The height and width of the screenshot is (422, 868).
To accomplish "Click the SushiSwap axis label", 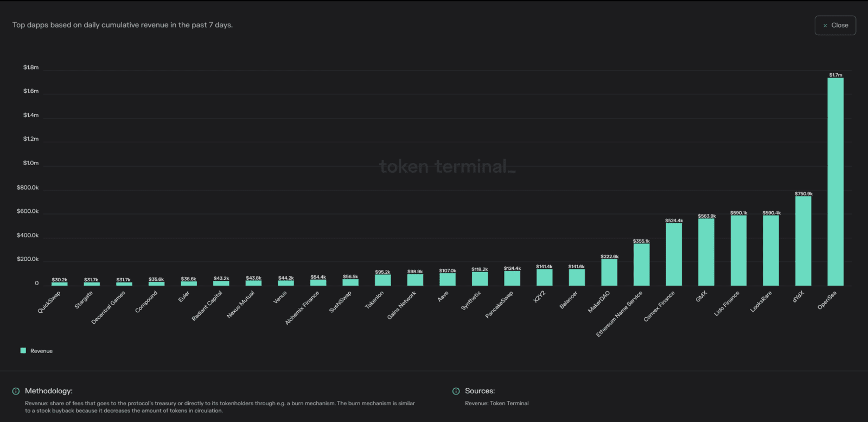I will click(341, 301).
